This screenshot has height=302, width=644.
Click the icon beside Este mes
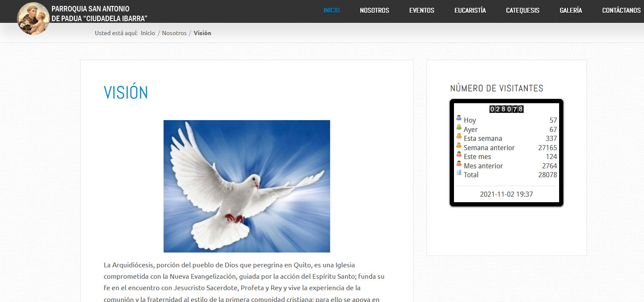(459, 154)
